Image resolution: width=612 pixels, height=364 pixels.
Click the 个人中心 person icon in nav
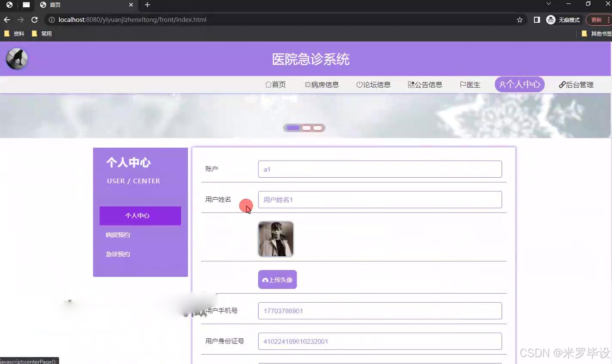pos(502,84)
